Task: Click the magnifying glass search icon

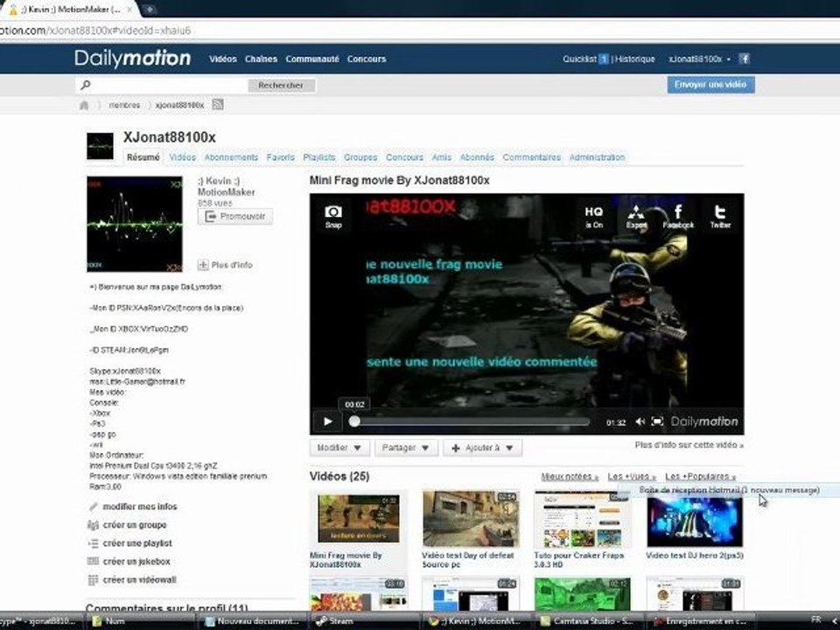Action: pos(85,85)
